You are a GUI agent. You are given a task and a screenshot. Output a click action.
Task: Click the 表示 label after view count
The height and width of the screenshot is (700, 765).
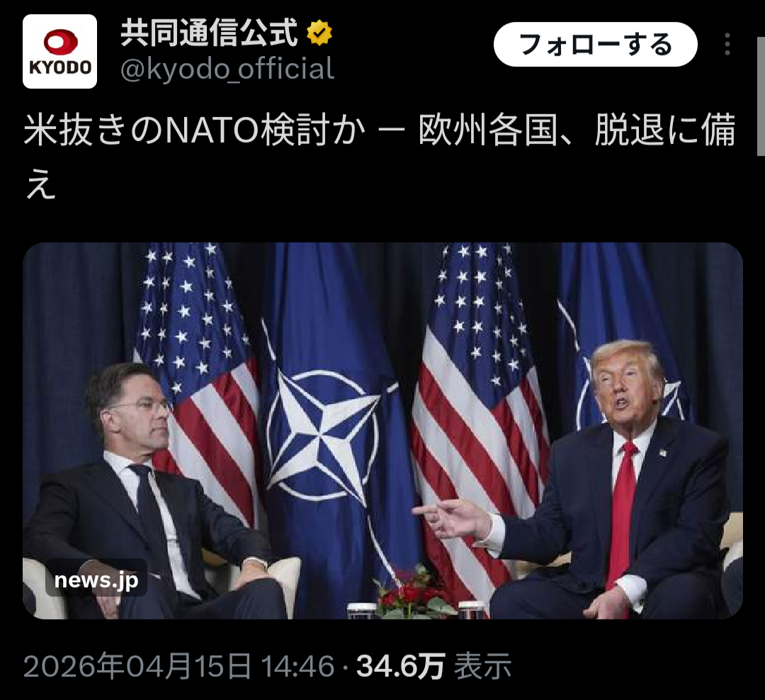click(x=482, y=666)
